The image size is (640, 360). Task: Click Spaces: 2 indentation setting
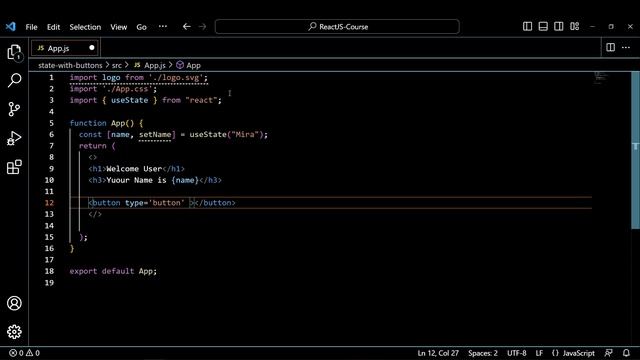click(x=483, y=353)
